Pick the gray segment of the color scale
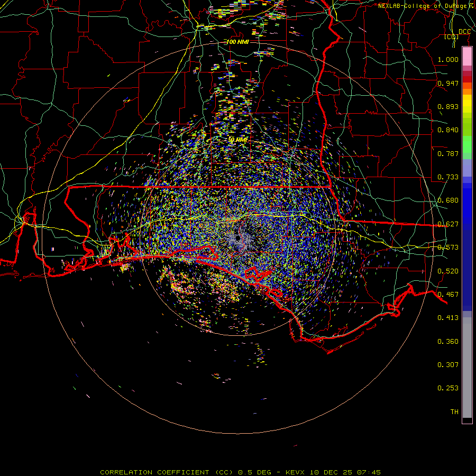476x476 pixels. pos(467,368)
